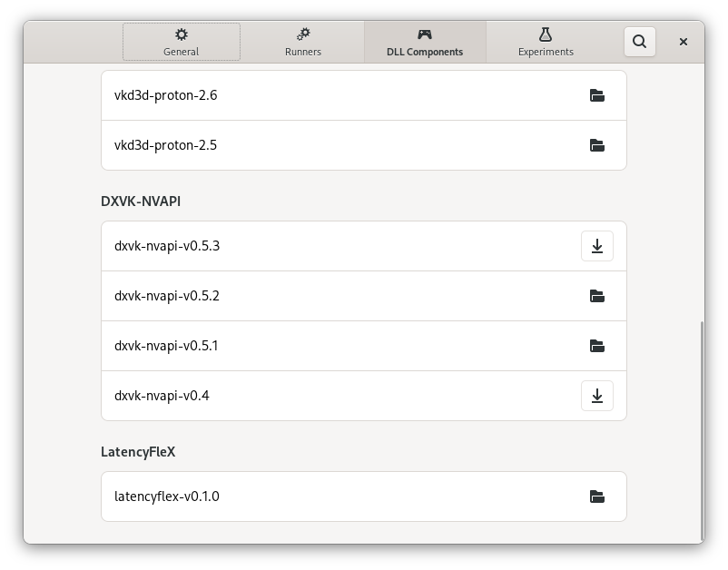Open the Experiments tab
728x570 pixels.
(x=546, y=42)
